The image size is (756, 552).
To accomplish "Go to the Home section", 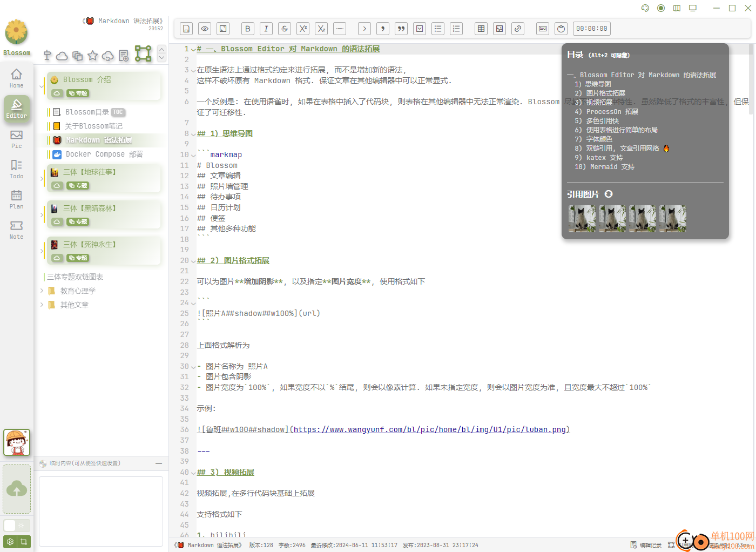I will [17, 78].
